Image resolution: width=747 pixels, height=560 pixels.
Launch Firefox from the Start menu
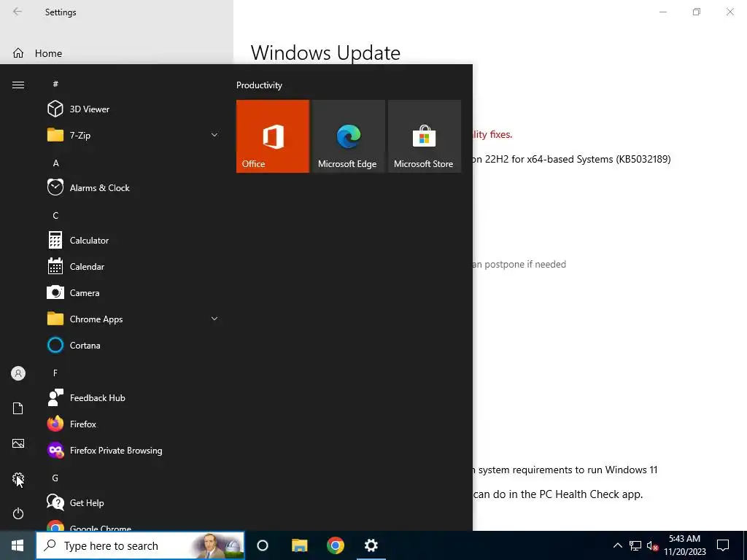[133, 424]
